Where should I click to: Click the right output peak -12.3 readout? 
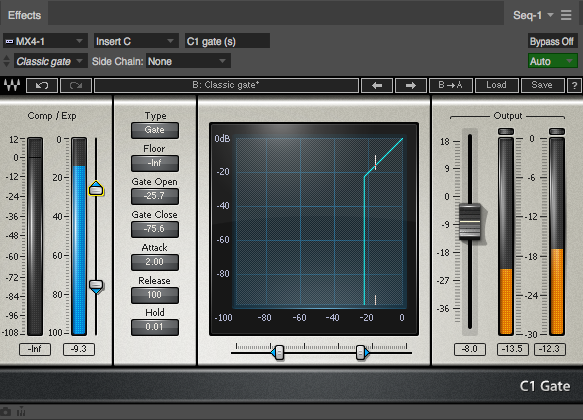pyautogui.click(x=550, y=349)
